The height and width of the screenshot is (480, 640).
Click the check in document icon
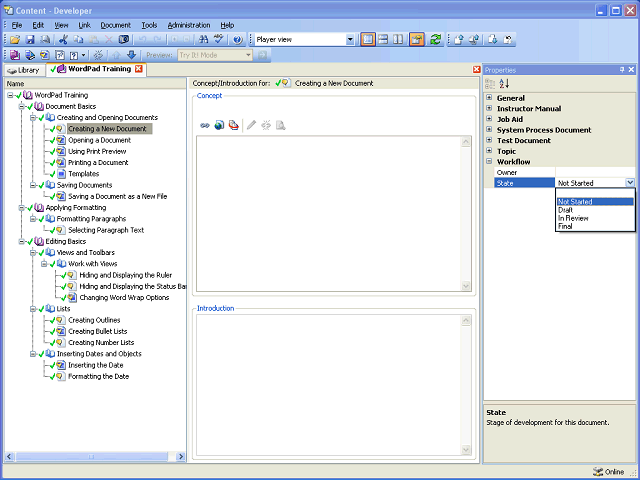pos(459,40)
